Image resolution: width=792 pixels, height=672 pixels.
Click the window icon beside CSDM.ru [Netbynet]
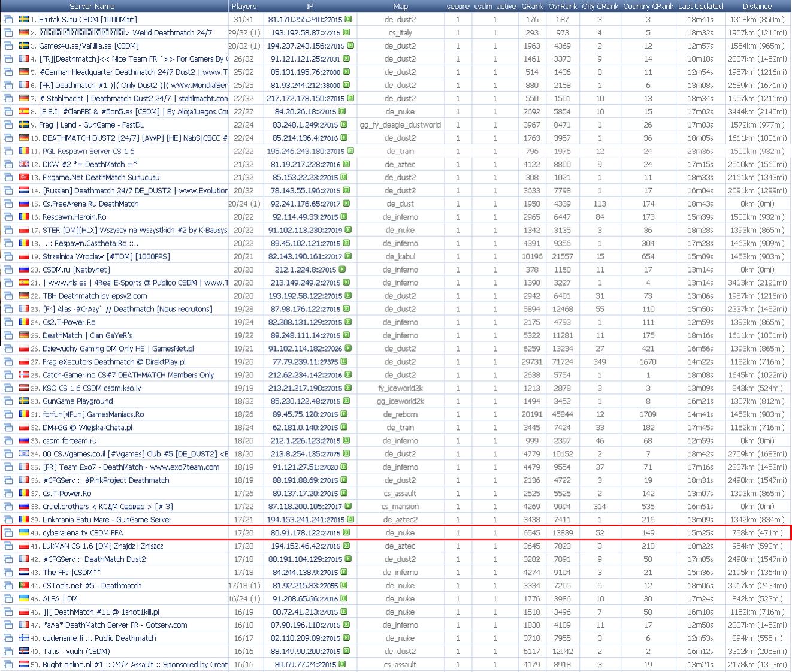(x=8, y=270)
